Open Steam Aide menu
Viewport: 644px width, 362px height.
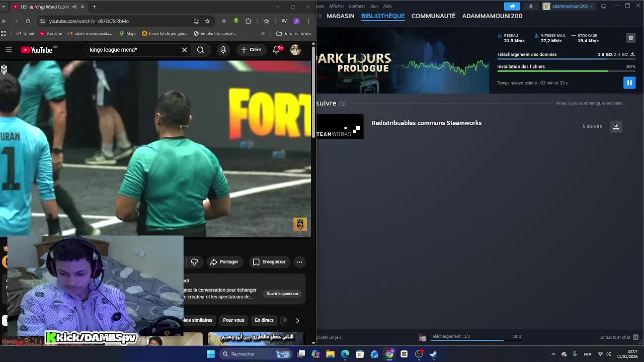pos(387,7)
